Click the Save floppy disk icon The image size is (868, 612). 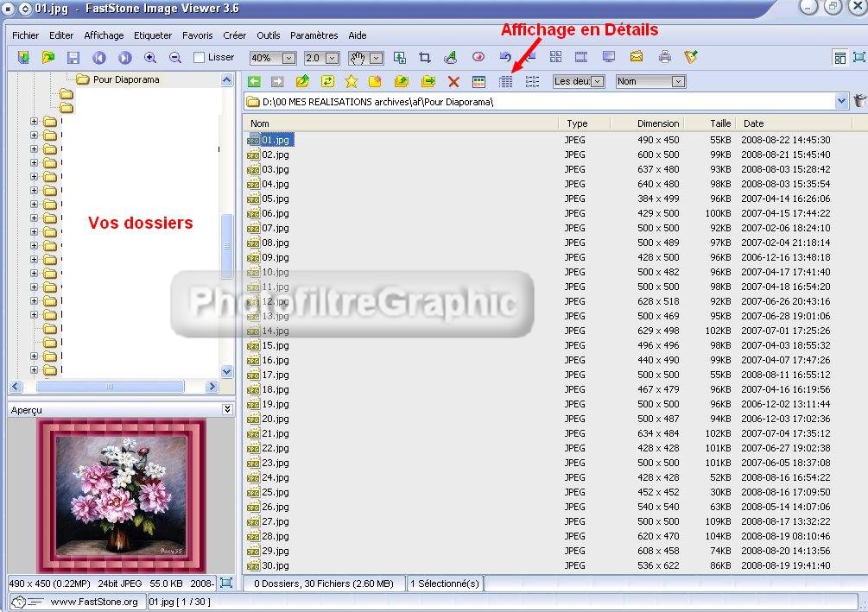pos(73,58)
